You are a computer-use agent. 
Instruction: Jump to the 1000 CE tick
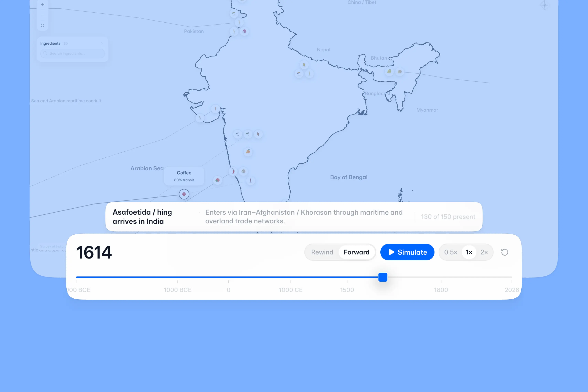click(291, 290)
